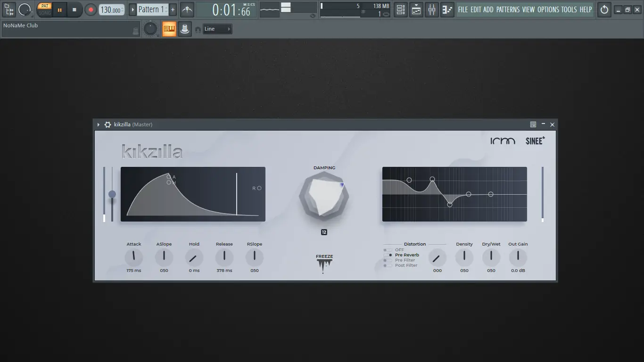Click the headphones icon beside Line
The width and height of the screenshot is (644, 362).
coord(198,29)
